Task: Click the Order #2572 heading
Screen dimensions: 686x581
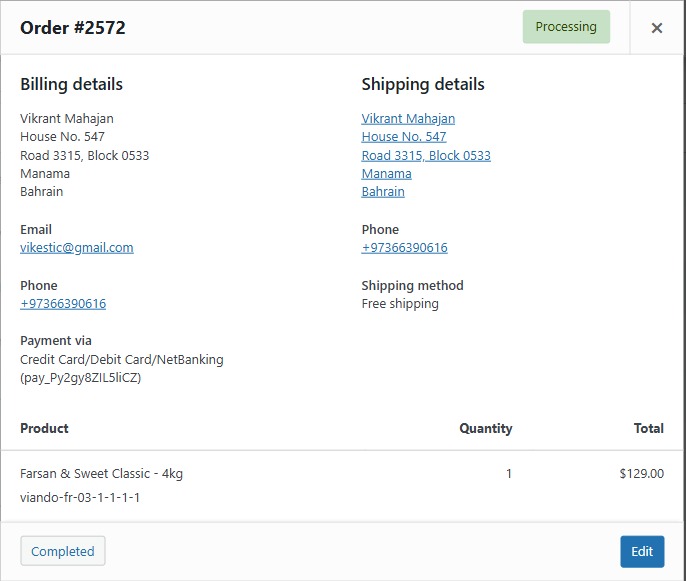Action: (73, 28)
